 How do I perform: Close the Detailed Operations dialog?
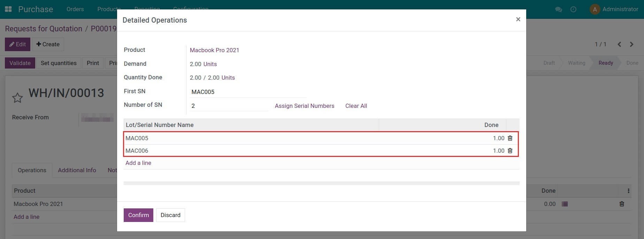(x=518, y=19)
